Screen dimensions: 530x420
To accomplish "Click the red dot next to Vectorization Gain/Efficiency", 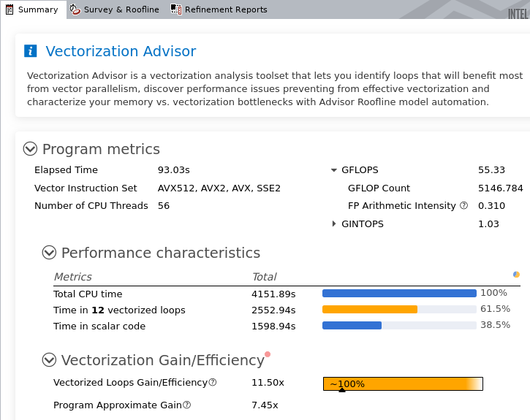I will point(268,354).
